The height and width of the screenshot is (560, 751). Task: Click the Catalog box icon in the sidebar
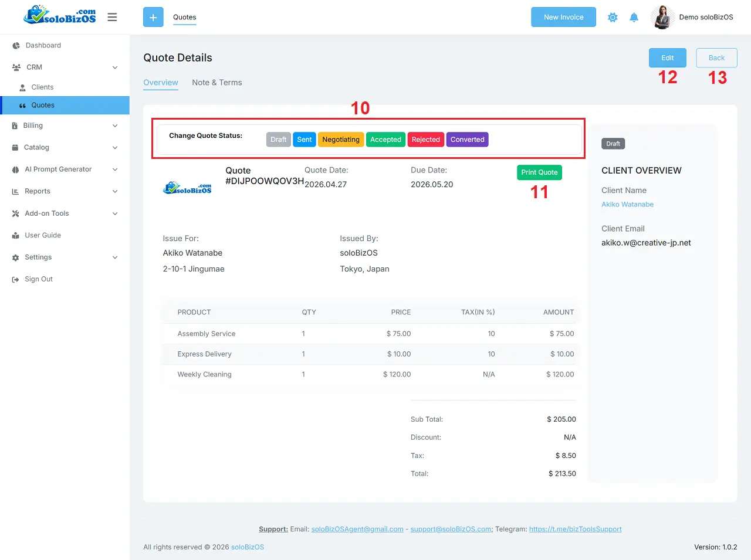[15, 148]
